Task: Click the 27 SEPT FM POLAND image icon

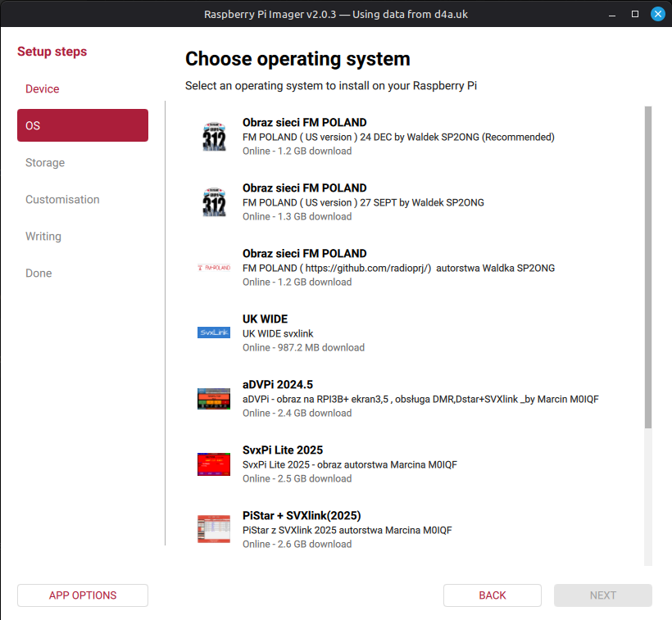Action: tap(214, 202)
